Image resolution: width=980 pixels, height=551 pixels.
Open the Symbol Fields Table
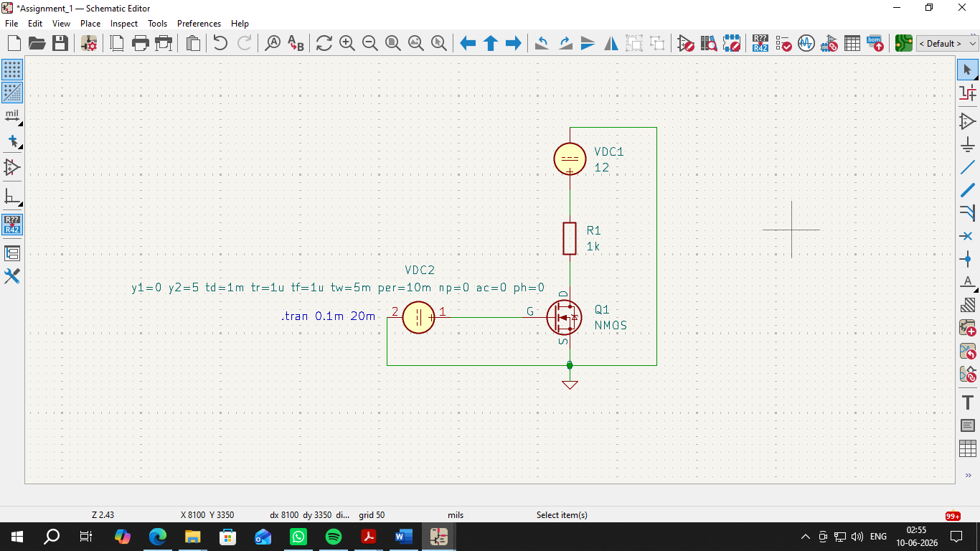pyautogui.click(x=852, y=43)
